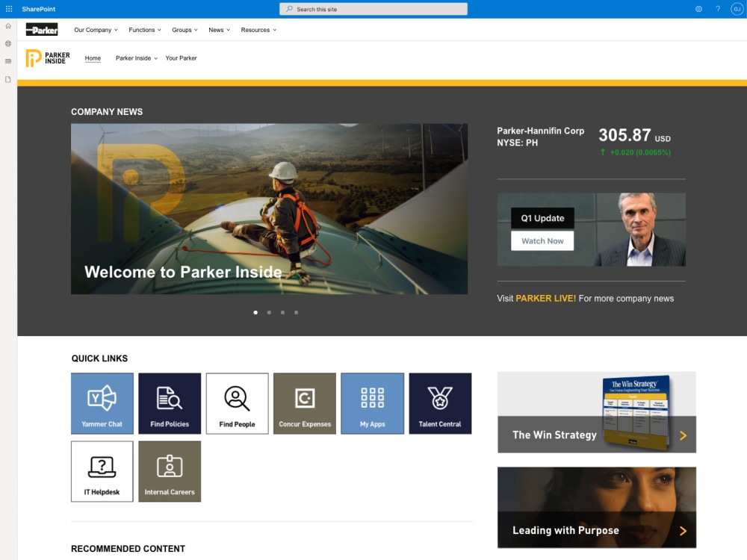747x560 pixels.
Task: Open Talent Central
Action: [440, 403]
